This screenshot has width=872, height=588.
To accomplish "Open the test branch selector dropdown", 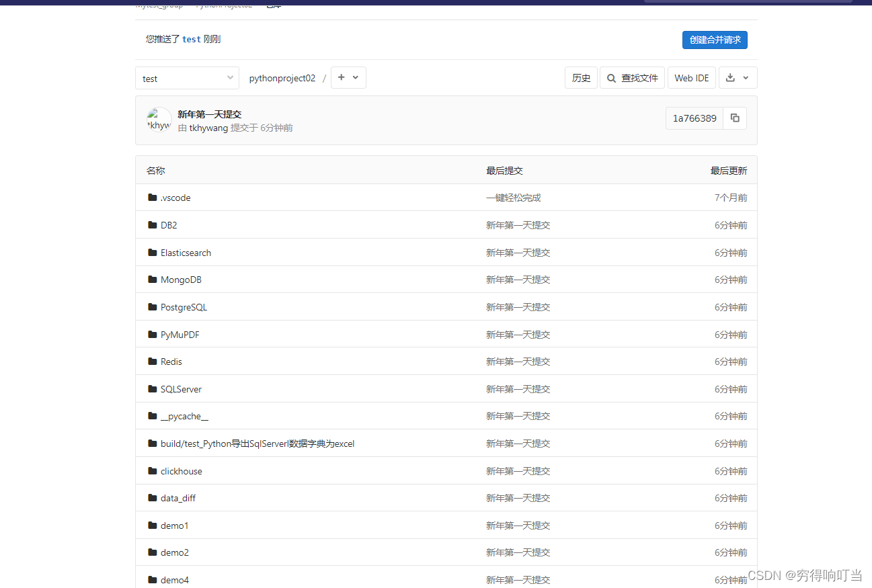I will click(187, 78).
